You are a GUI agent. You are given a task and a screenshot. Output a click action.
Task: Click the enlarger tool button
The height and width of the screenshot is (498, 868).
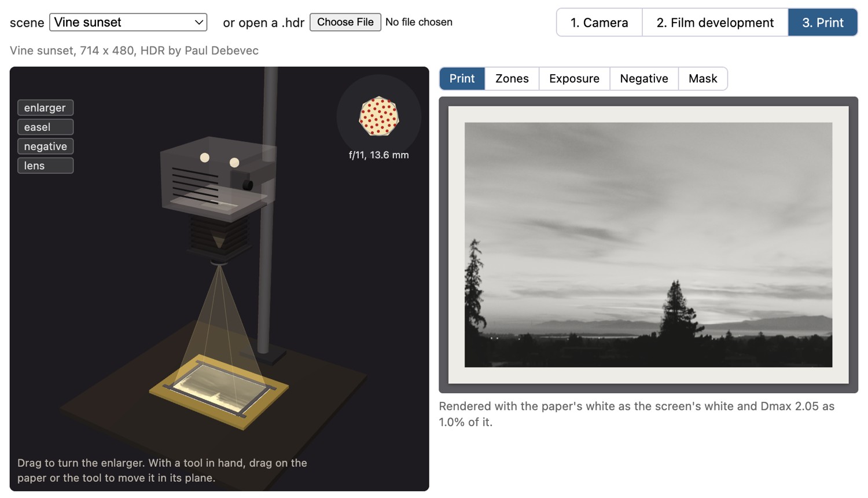(45, 108)
